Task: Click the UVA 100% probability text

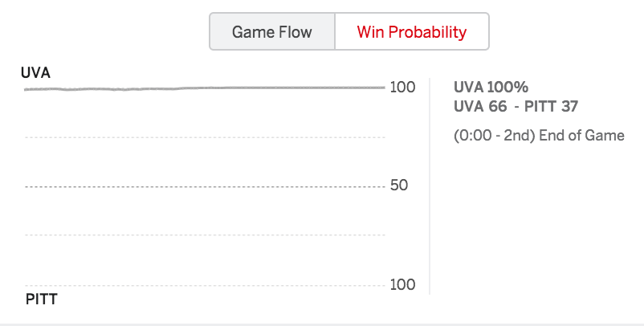Action: (491, 87)
